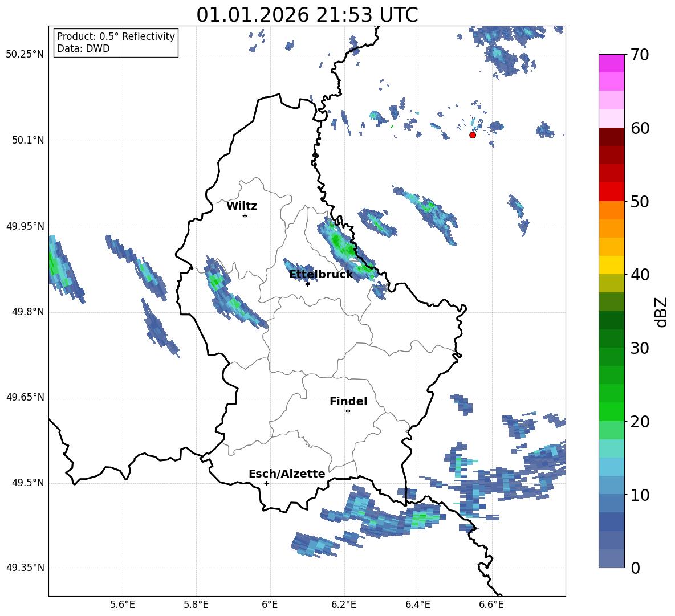The width and height of the screenshot is (675, 616).
Task: Pick the yellow colorbar segment above 40
Action: (x=611, y=265)
